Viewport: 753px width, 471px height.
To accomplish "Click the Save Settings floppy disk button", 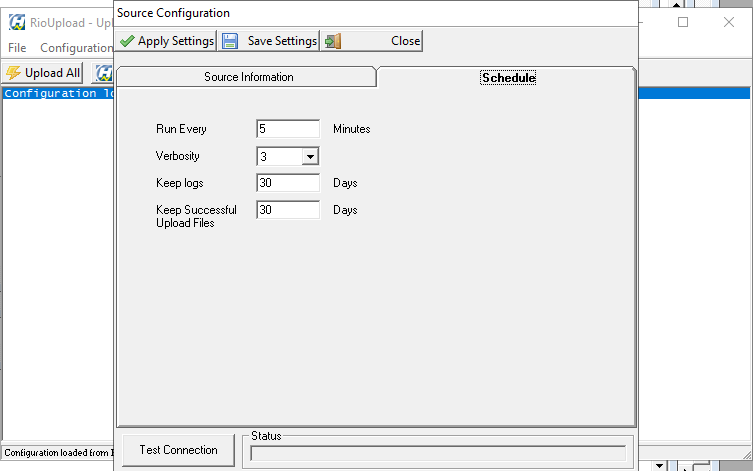I will [269, 41].
